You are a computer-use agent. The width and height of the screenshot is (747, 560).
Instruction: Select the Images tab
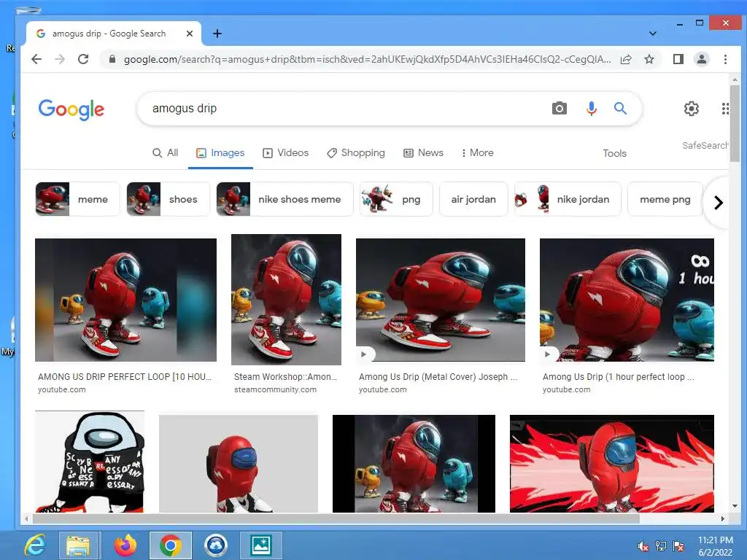(220, 153)
